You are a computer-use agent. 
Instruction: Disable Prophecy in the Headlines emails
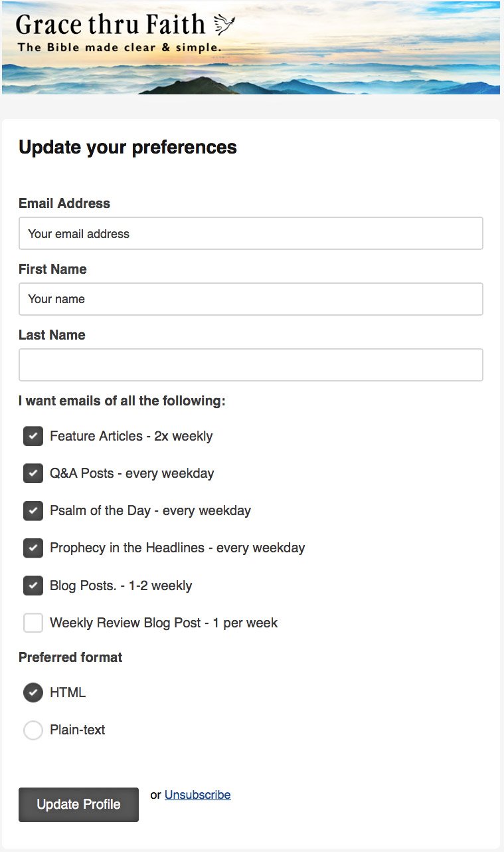pyautogui.click(x=33, y=548)
